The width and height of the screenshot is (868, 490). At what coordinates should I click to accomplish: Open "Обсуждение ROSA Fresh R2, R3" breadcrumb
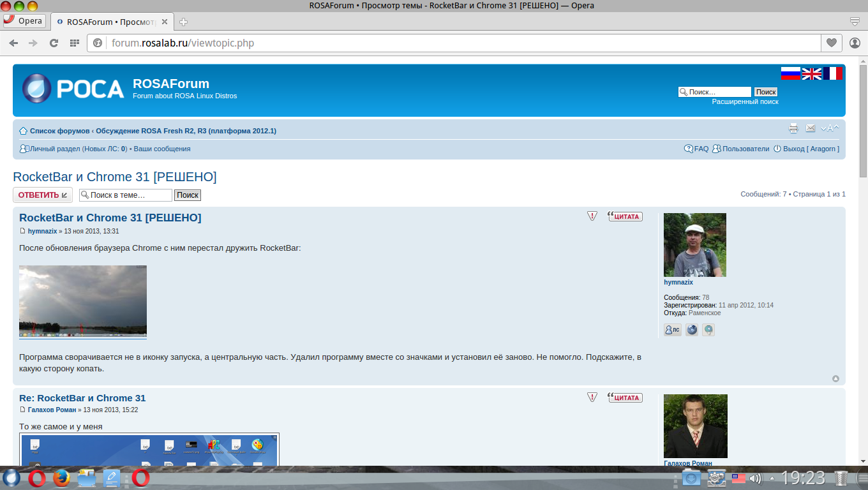[x=186, y=131]
